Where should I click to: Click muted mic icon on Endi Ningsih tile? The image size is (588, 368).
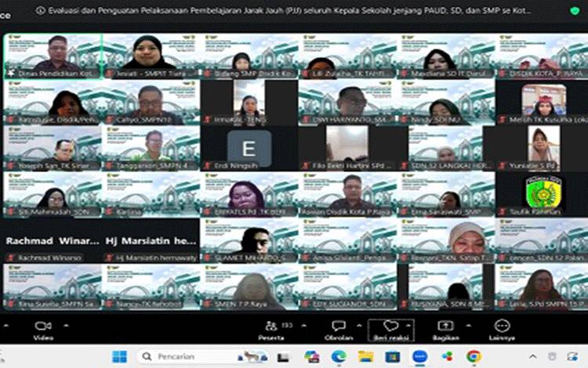click(208, 165)
